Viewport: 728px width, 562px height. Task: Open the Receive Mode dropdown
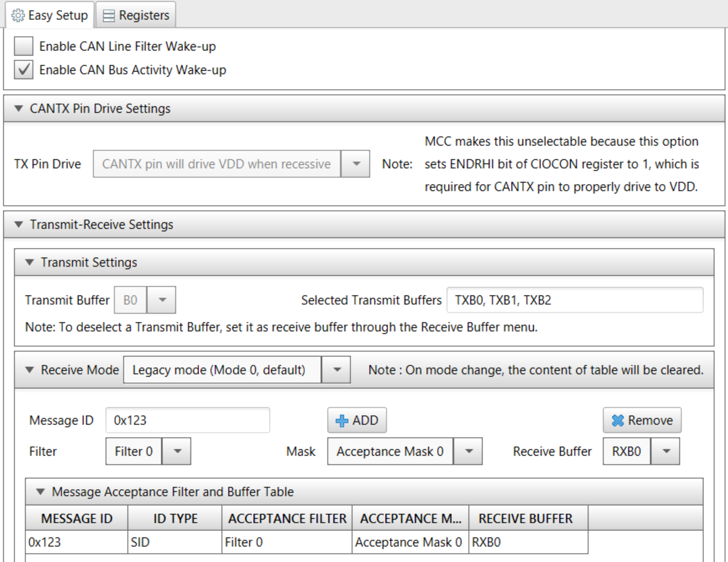[x=337, y=370]
